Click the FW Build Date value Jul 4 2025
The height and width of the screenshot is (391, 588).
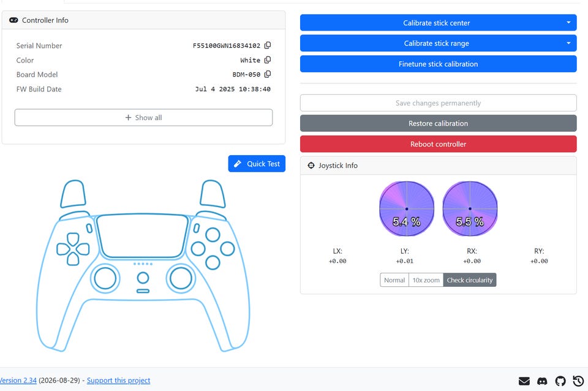[233, 89]
